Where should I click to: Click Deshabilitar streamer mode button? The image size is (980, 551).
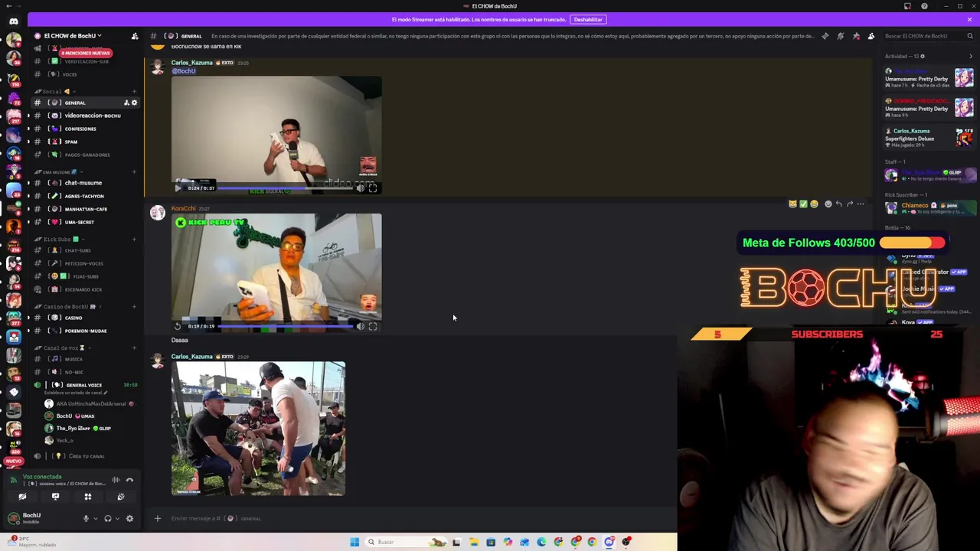588,19
